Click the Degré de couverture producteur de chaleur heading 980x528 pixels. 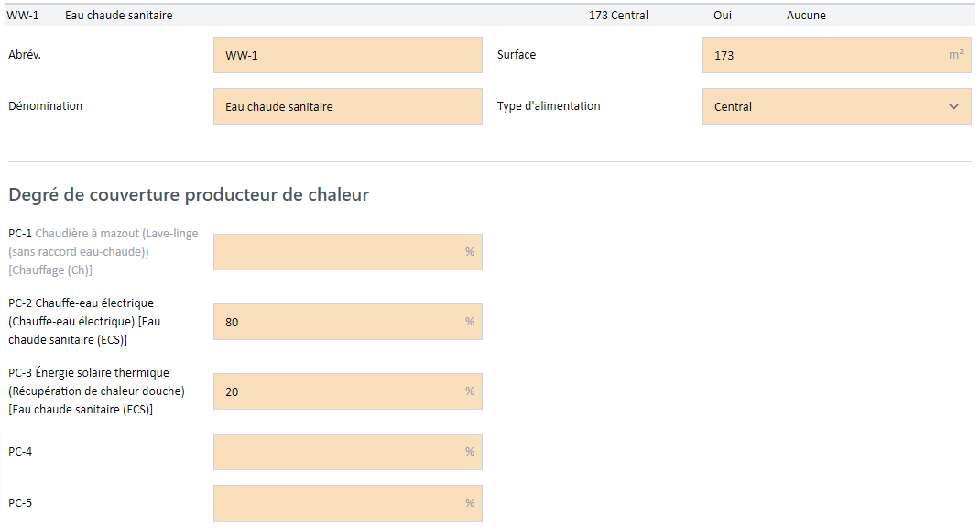[x=189, y=194]
